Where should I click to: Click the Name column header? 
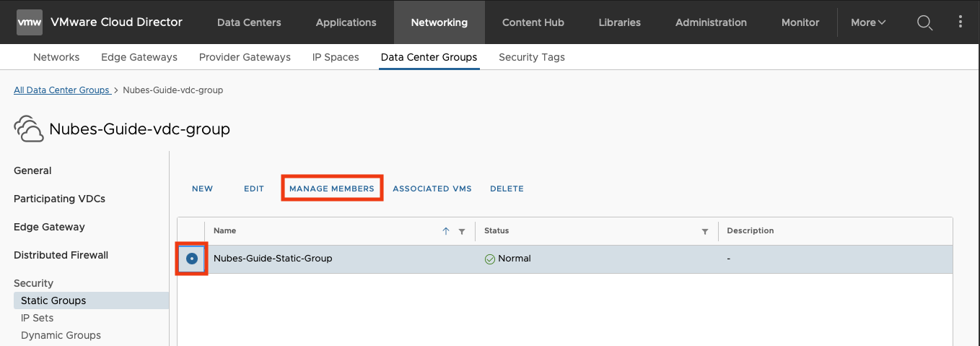pos(224,231)
